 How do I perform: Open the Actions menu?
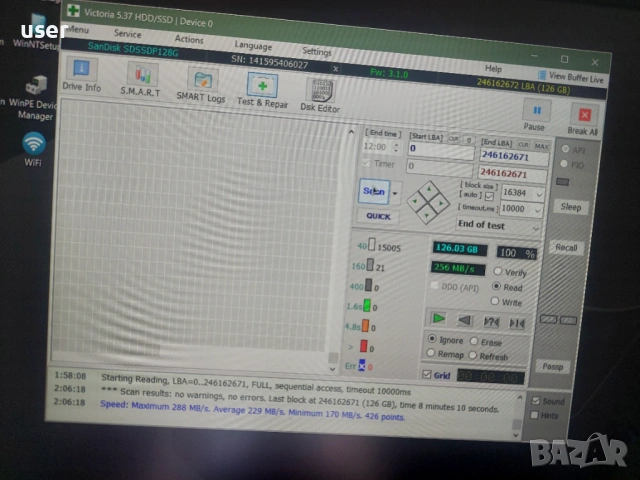click(x=189, y=39)
